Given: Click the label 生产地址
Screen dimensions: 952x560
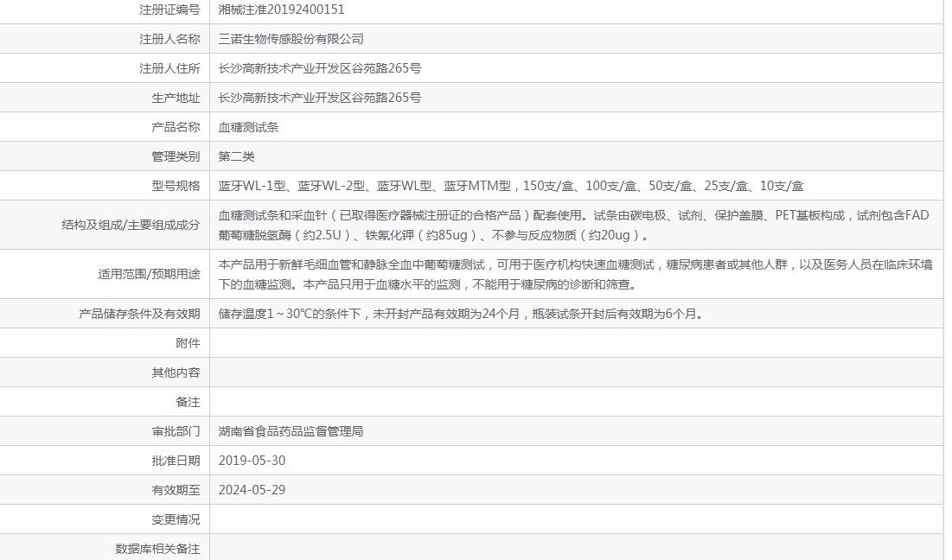Looking at the screenshot, I should click(x=176, y=98).
